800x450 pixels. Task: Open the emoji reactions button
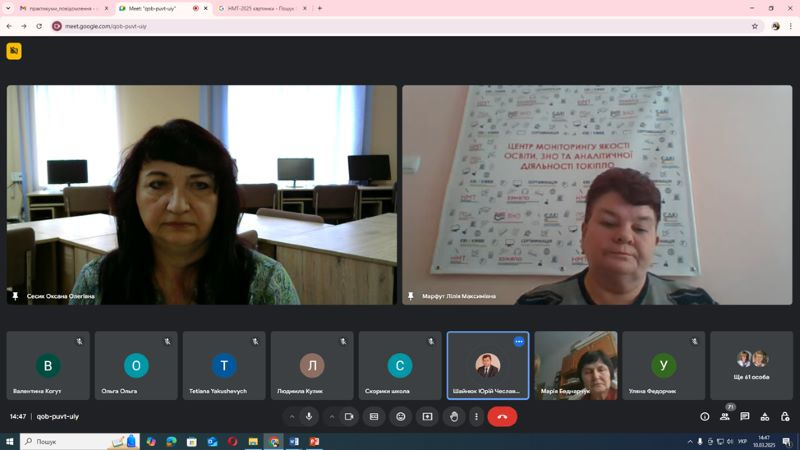coord(401,416)
